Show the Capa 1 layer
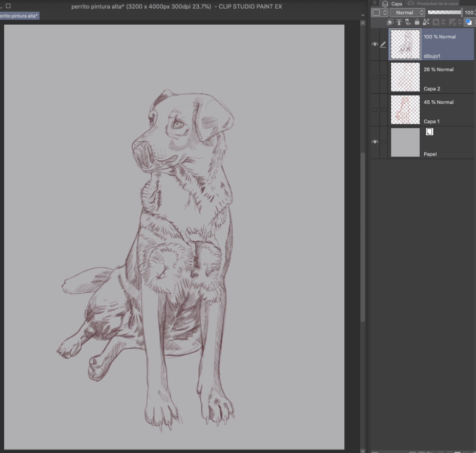This screenshot has width=476, height=453. click(375, 110)
